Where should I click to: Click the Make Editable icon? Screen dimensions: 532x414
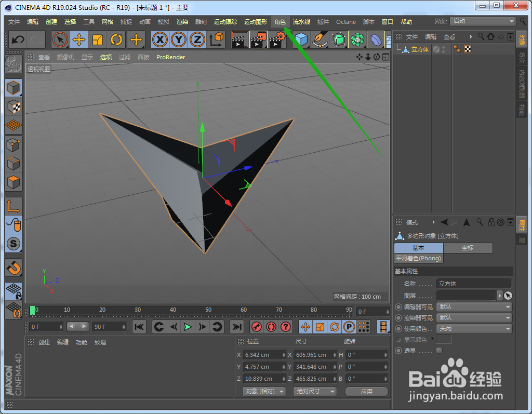click(x=13, y=63)
